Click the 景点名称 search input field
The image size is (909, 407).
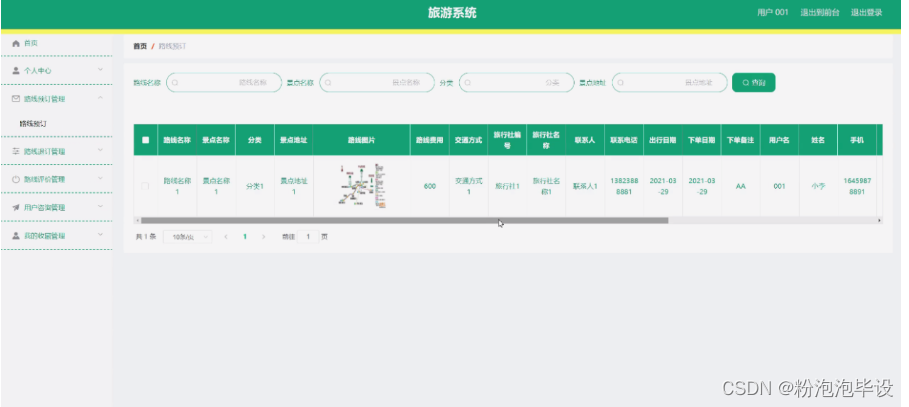click(375, 82)
